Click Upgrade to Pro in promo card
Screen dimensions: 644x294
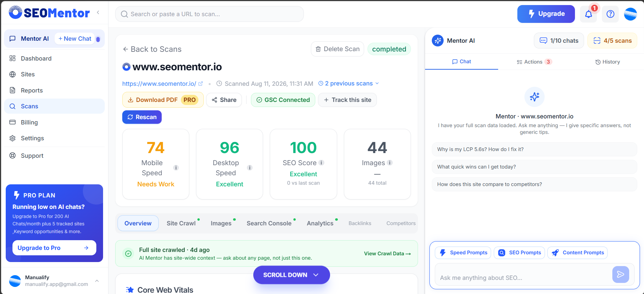54,248
